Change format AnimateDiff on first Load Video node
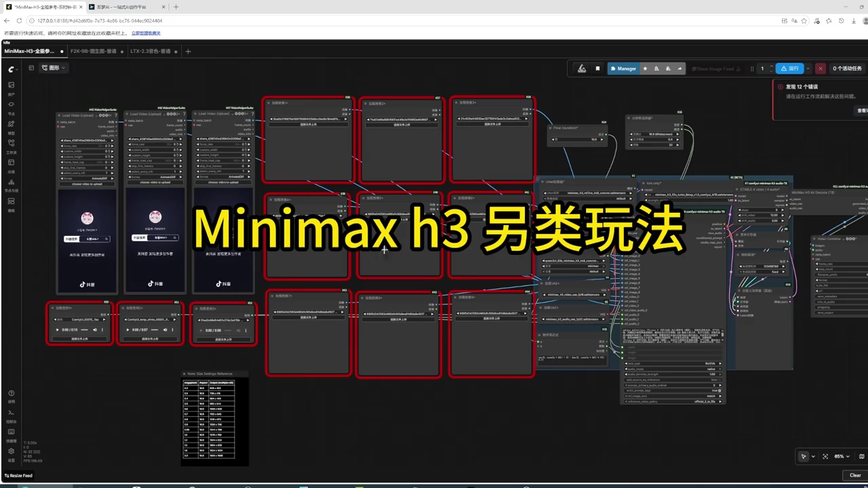This screenshot has width=868, height=488. pos(86,178)
